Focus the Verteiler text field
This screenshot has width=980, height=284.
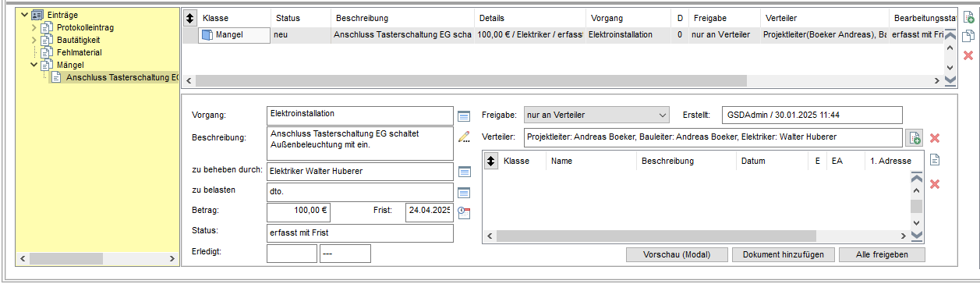click(x=713, y=138)
